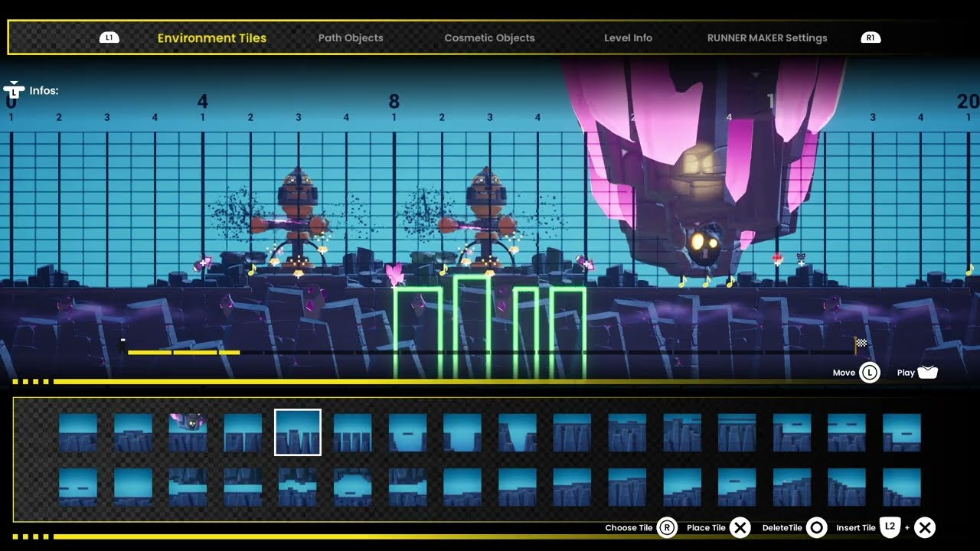Click the checkered finish flag
This screenshot has width=980, height=551.
(x=860, y=345)
